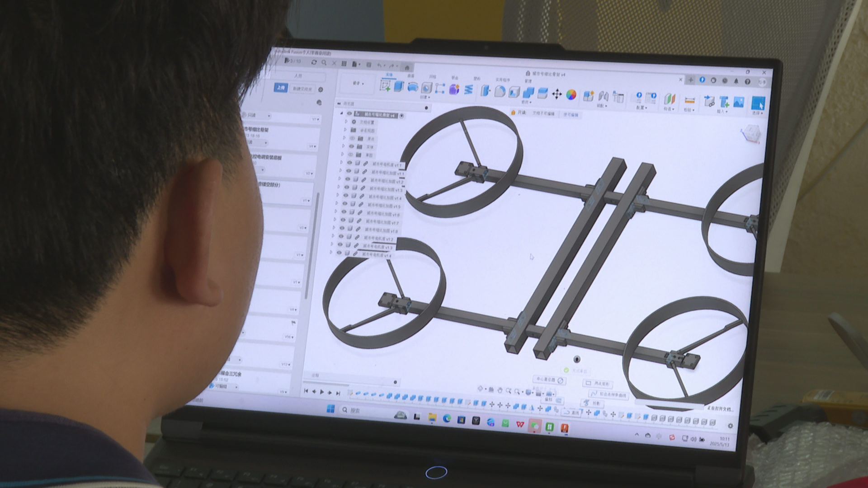Toggle eye icon of the v1:5 component row
This screenshot has height=488, width=868.
[x=345, y=204]
